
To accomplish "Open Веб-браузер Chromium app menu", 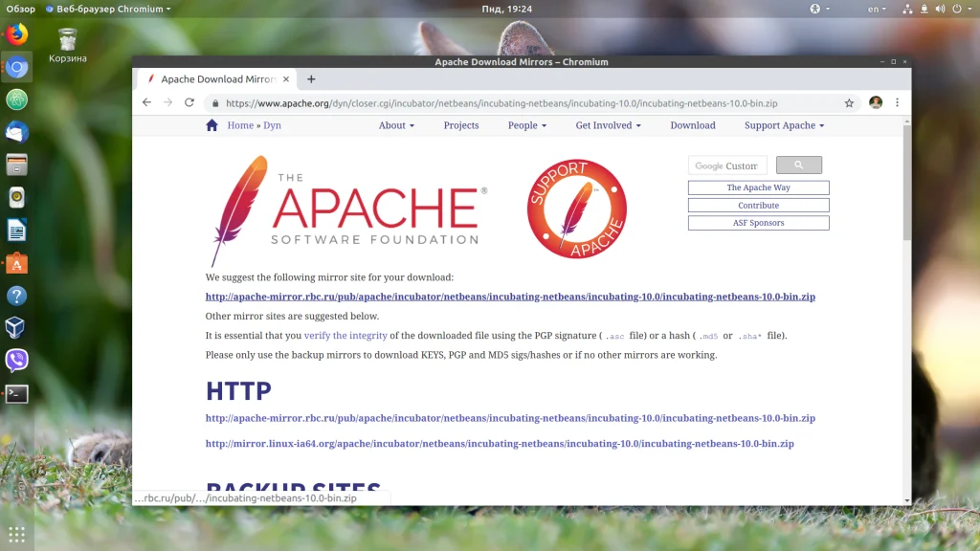I will [108, 9].
